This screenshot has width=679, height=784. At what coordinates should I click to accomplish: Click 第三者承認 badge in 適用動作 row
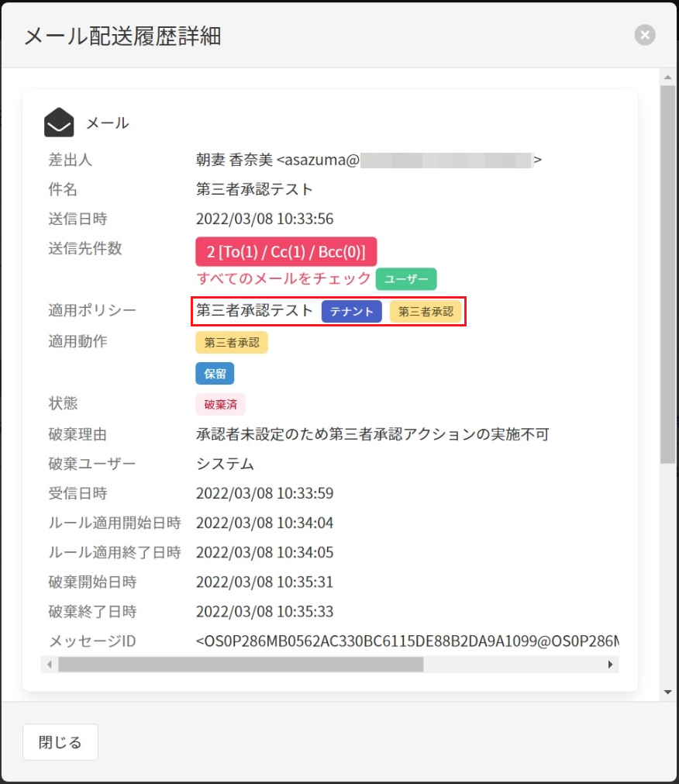coord(231,342)
